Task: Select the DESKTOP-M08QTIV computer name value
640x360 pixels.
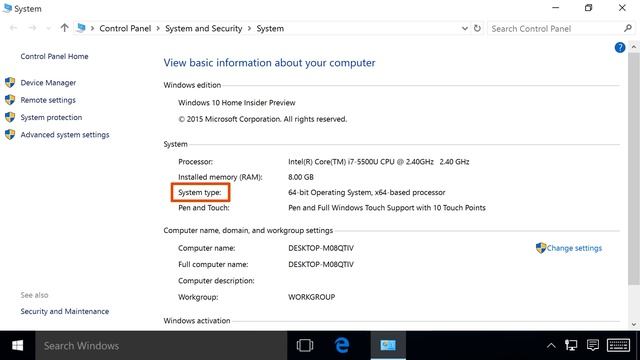Action: click(x=321, y=248)
